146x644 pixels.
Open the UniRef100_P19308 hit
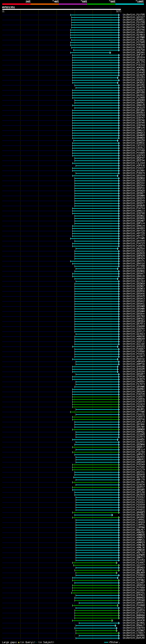tap(134, 507)
